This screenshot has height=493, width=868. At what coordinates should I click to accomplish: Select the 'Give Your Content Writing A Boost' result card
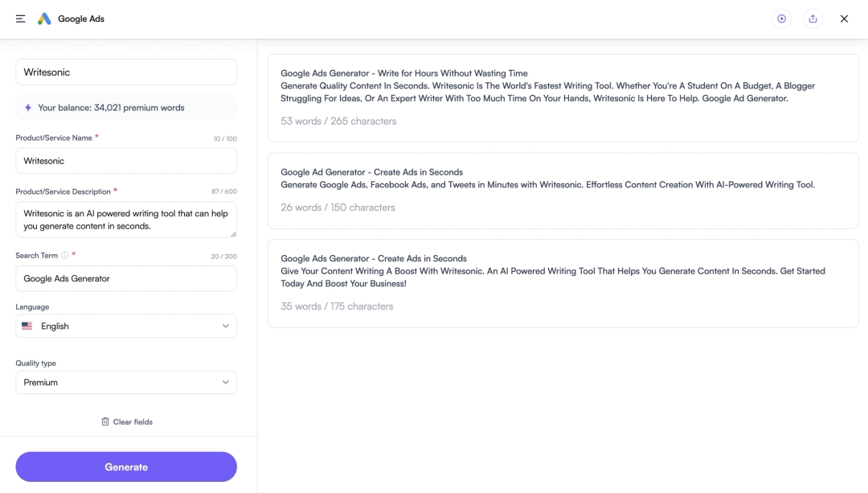[x=563, y=283]
